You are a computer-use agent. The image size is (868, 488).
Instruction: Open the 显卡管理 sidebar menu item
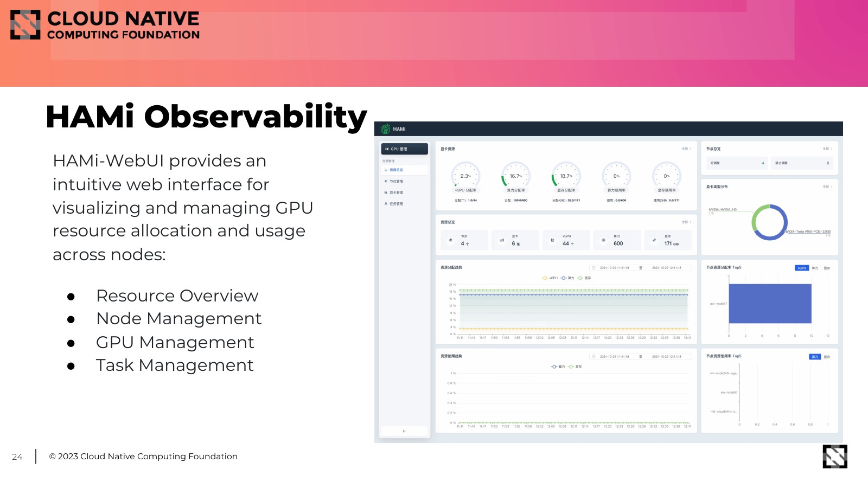[x=405, y=192]
